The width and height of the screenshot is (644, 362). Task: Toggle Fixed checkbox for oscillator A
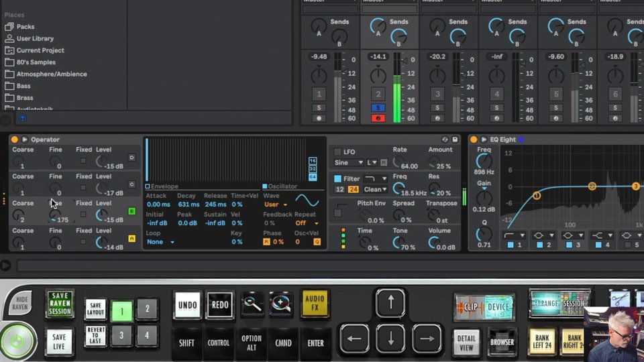pos(83,242)
